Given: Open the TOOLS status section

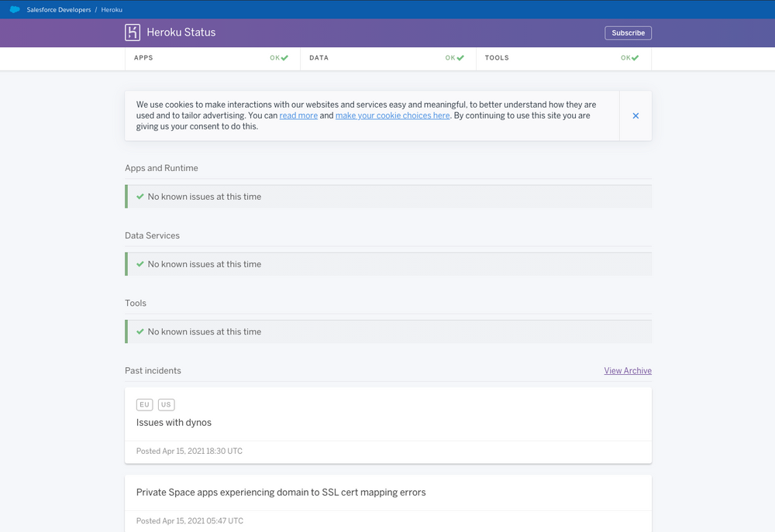Looking at the screenshot, I should 497,57.
